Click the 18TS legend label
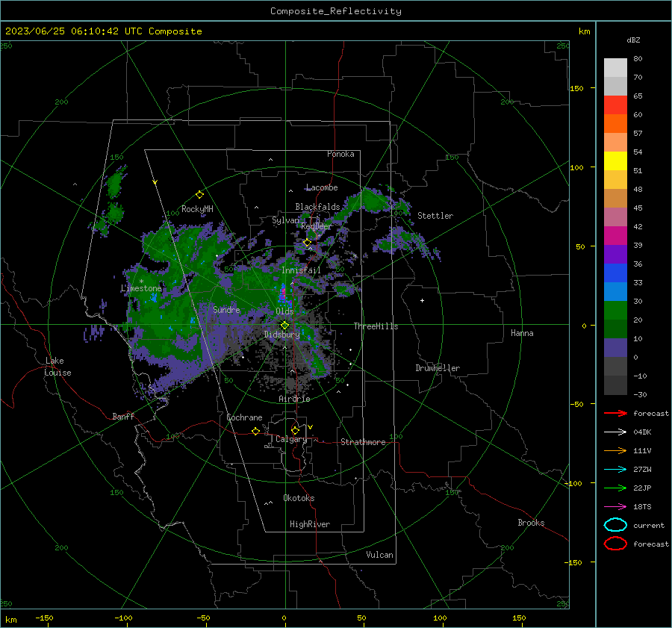 click(x=642, y=507)
